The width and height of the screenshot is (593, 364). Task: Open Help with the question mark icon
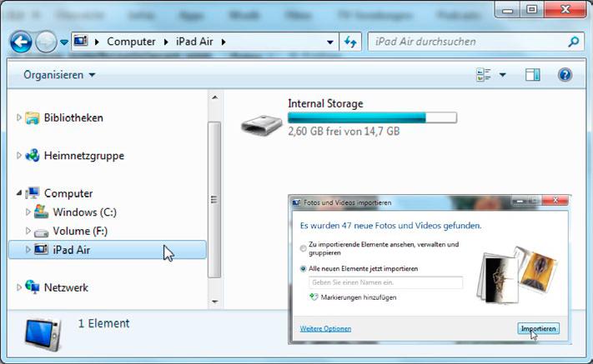tap(565, 75)
